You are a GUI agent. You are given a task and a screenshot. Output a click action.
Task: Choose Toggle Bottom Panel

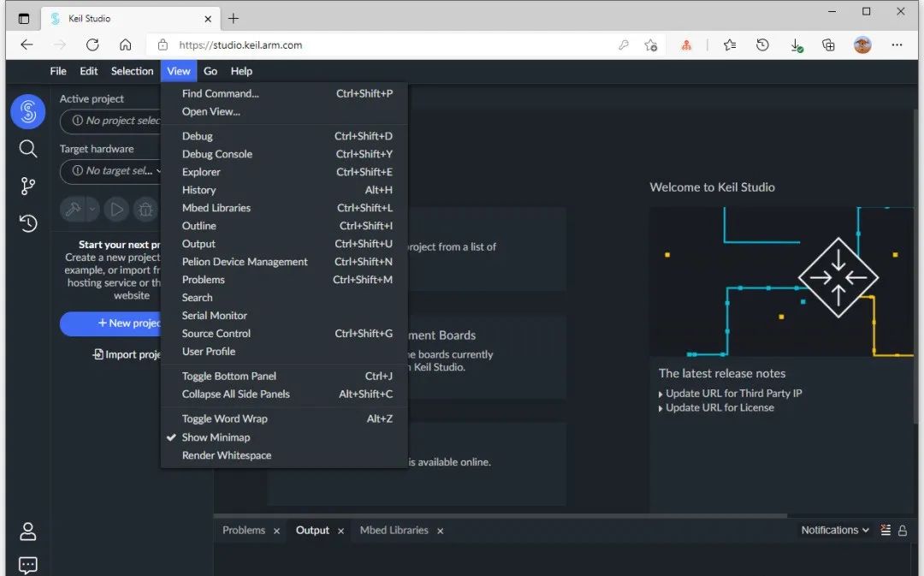(284, 376)
